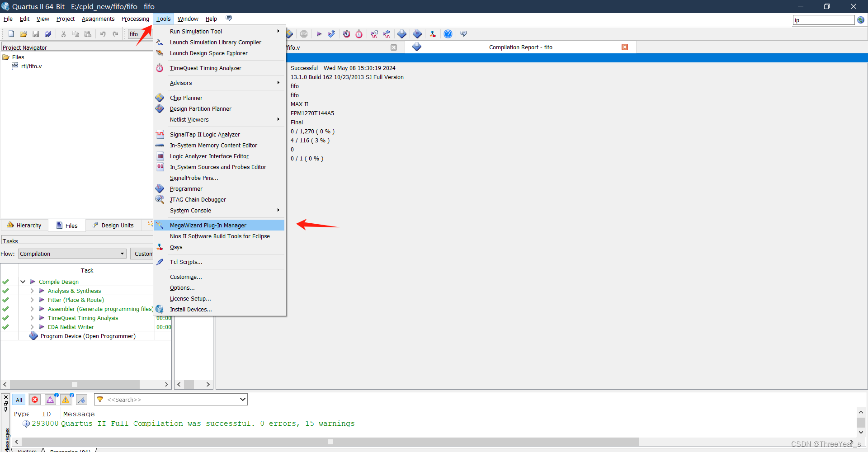Screen dimensions: 868x452
Task: Close the Messages panel with X icon
Action: pyautogui.click(x=5, y=397)
